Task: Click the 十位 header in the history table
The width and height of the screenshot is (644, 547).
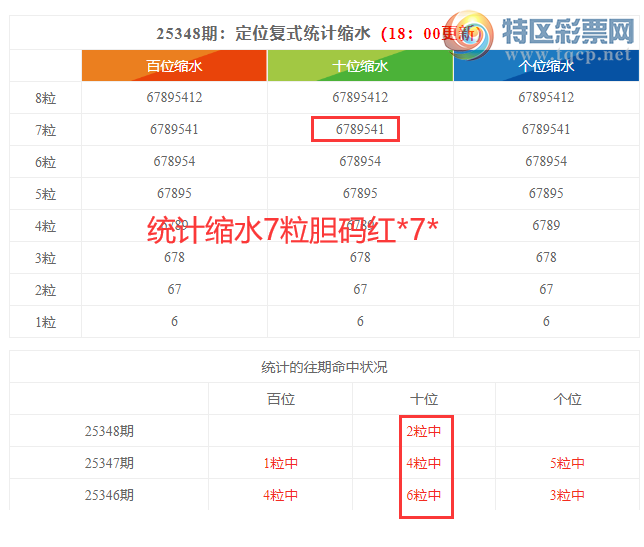Action: coord(424,399)
